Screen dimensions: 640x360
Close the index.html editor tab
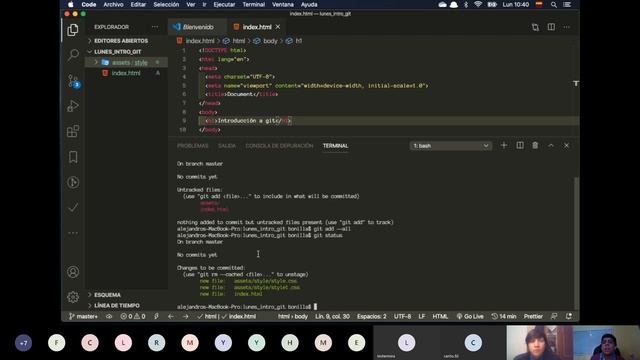[x=278, y=27]
